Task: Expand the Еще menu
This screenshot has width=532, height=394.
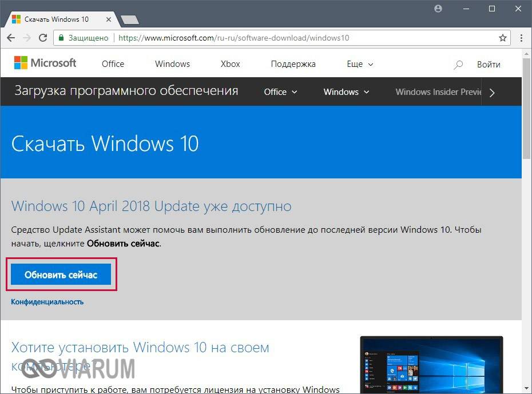Action: tap(360, 64)
